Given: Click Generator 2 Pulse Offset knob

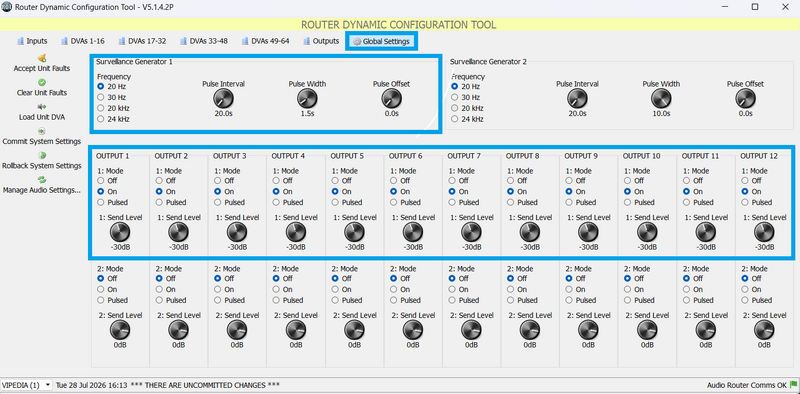Looking at the screenshot, I should (745, 98).
